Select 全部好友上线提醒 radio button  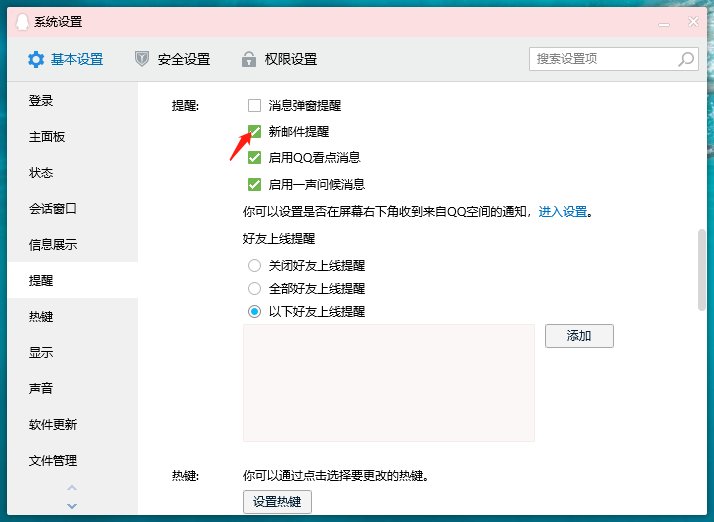pyautogui.click(x=255, y=288)
